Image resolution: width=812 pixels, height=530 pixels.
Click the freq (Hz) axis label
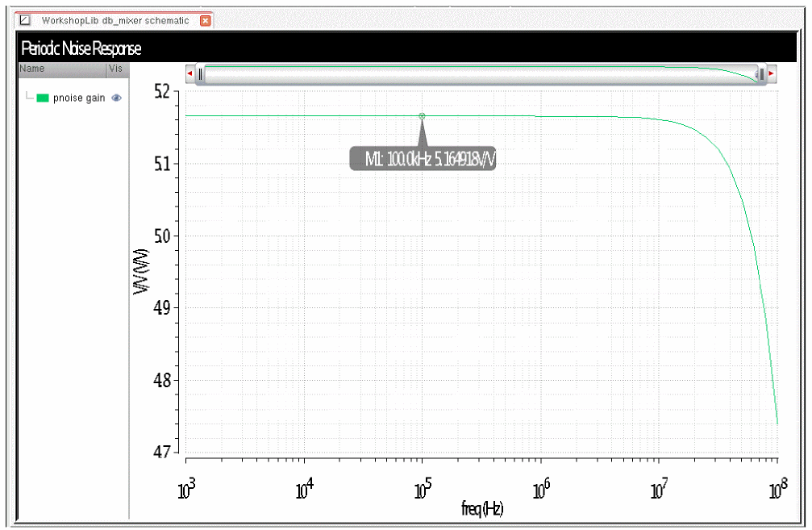tap(482, 509)
